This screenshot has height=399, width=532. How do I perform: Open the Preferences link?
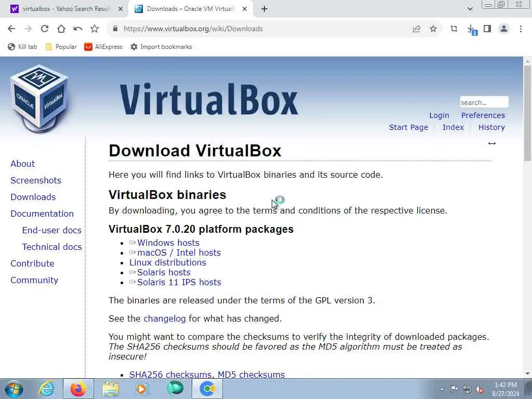click(x=483, y=115)
